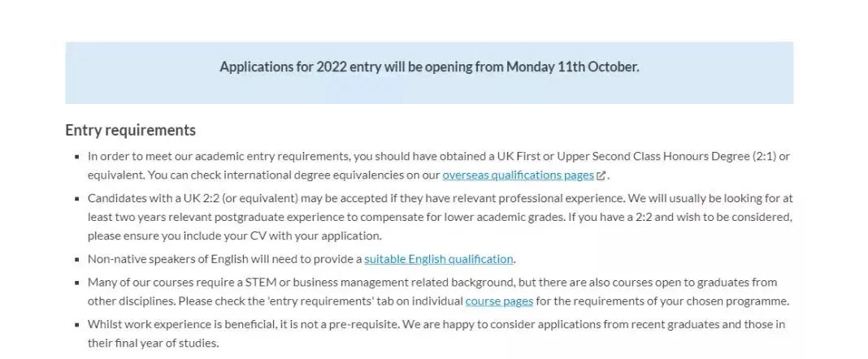Click 'Whilst work experience is beneficial' text
Screen dimensions: 868x359
click(x=181, y=324)
